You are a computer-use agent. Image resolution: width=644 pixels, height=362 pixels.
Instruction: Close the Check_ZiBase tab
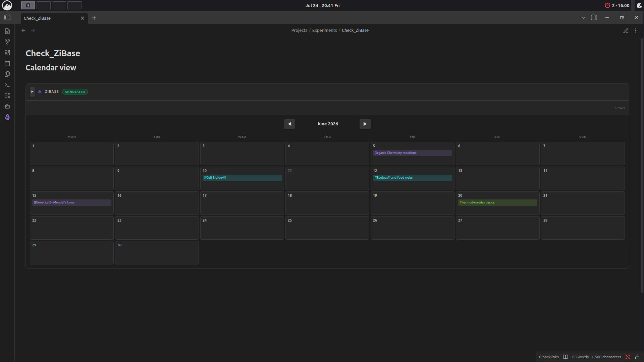[83, 18]
